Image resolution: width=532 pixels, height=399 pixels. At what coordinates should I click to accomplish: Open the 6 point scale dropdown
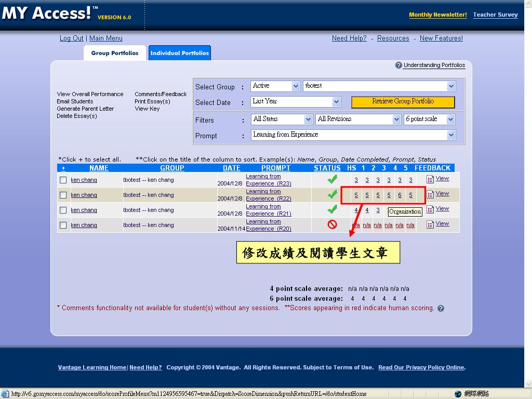[429, 119]
